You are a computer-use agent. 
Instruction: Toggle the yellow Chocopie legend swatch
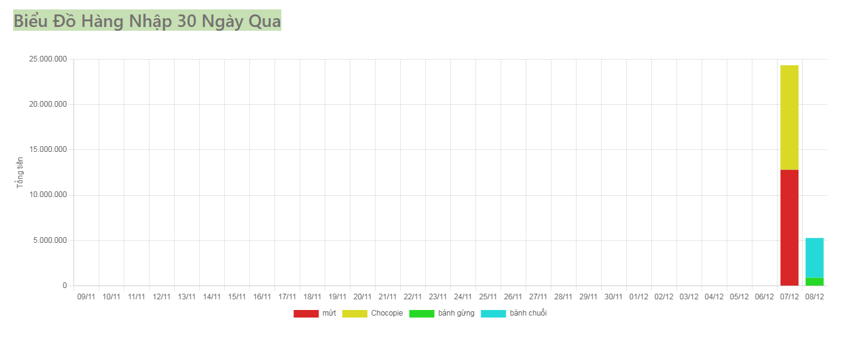click(x=355, y=314)
